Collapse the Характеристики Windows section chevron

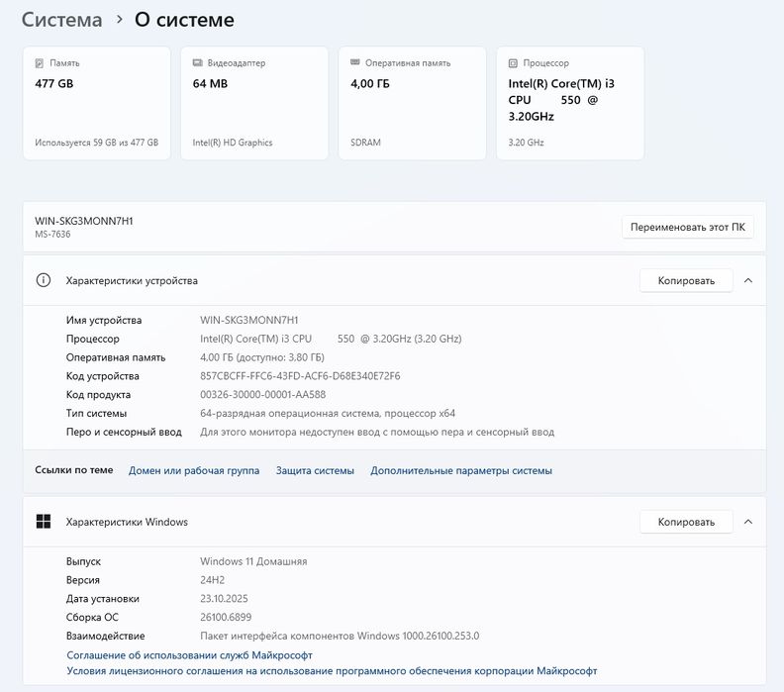(748, 522)
